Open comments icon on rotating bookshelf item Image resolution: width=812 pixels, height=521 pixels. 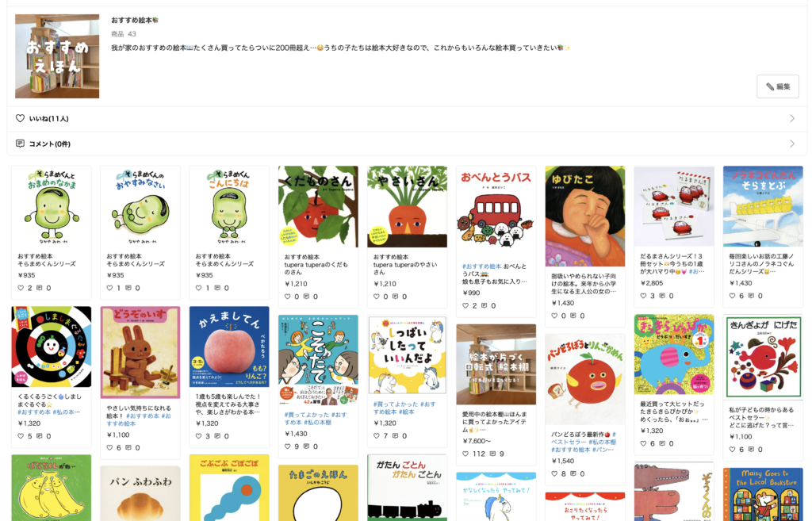pos(492,454)
